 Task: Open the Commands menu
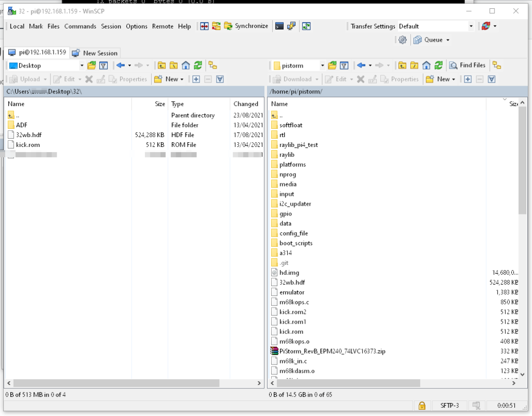click(x=80, y=26)
